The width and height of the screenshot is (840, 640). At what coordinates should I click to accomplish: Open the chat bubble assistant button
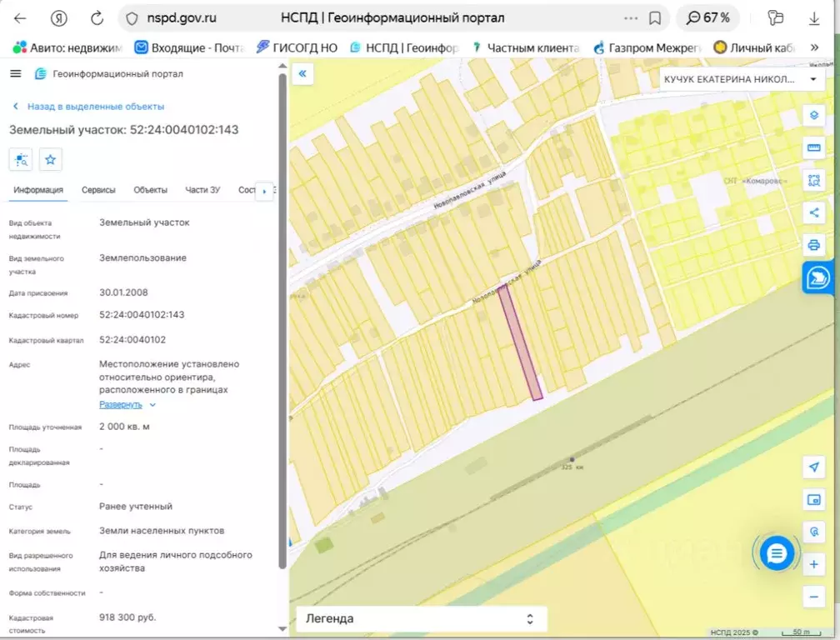777,552
